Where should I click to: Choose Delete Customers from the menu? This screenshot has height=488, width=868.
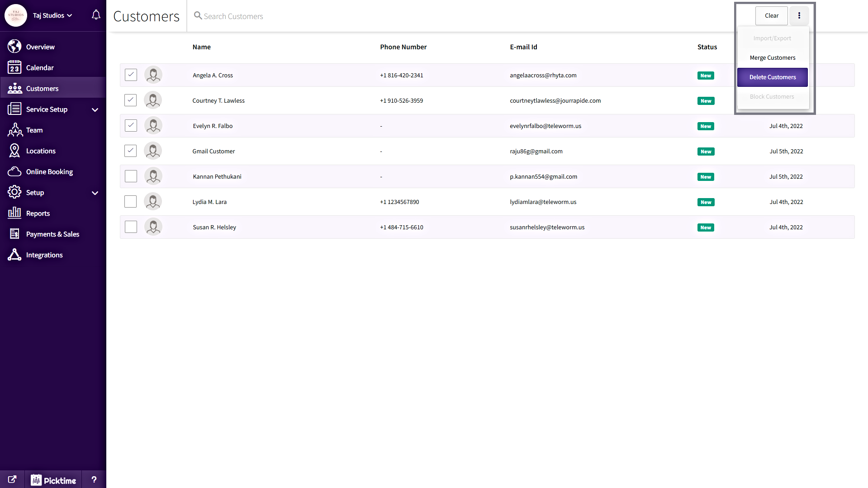pyautogui.click(x=772, y=77)
